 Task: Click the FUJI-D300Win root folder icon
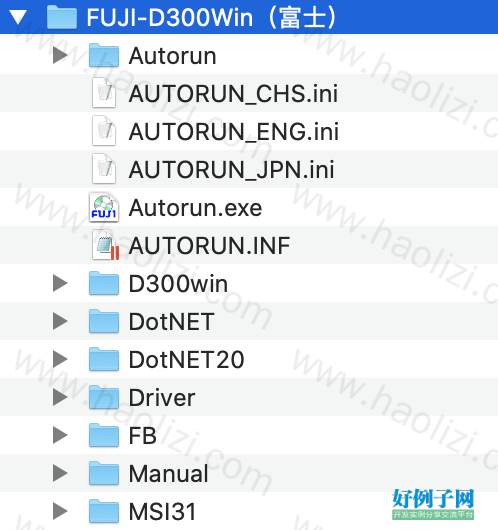point(62,17)
